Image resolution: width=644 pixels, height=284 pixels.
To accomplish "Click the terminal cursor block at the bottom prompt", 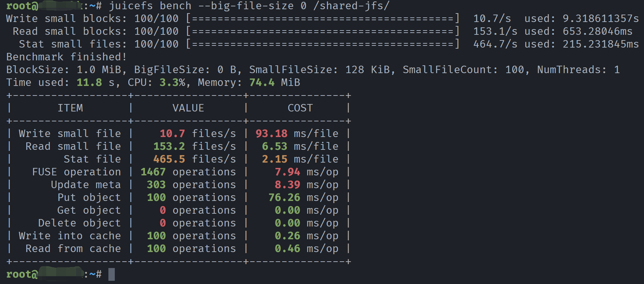I will pyautogui.click(x=112, y=274).
